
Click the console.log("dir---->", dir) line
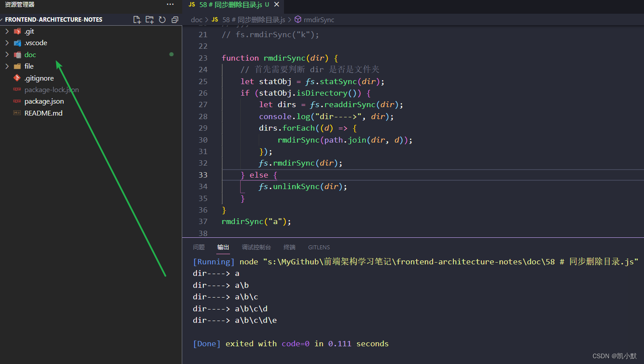tap(326, 116)
